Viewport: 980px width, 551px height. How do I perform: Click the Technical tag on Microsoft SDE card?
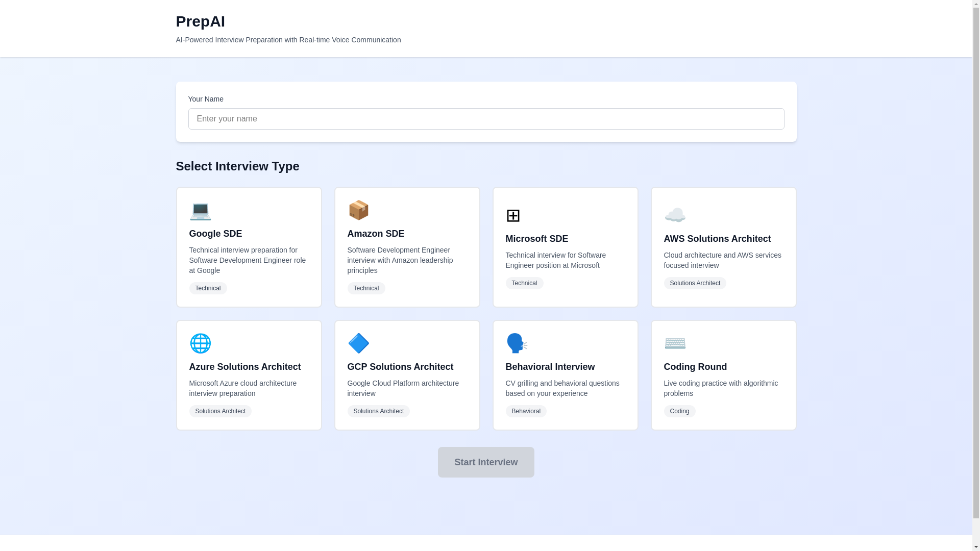click(x=524, y=283)
